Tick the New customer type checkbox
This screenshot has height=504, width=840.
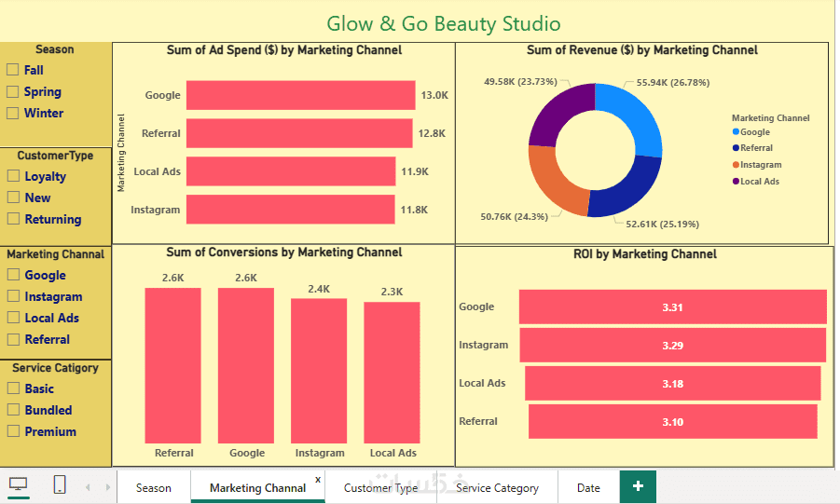[13, 198]
